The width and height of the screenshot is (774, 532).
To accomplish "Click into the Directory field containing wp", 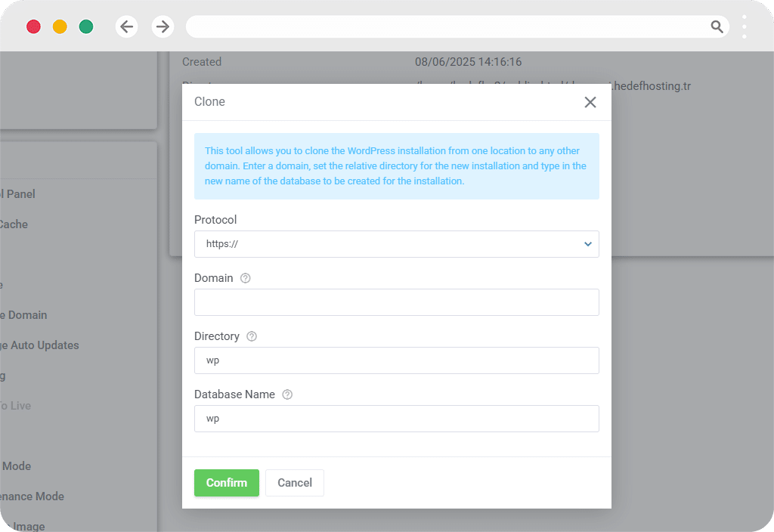I will coord(396,360).
